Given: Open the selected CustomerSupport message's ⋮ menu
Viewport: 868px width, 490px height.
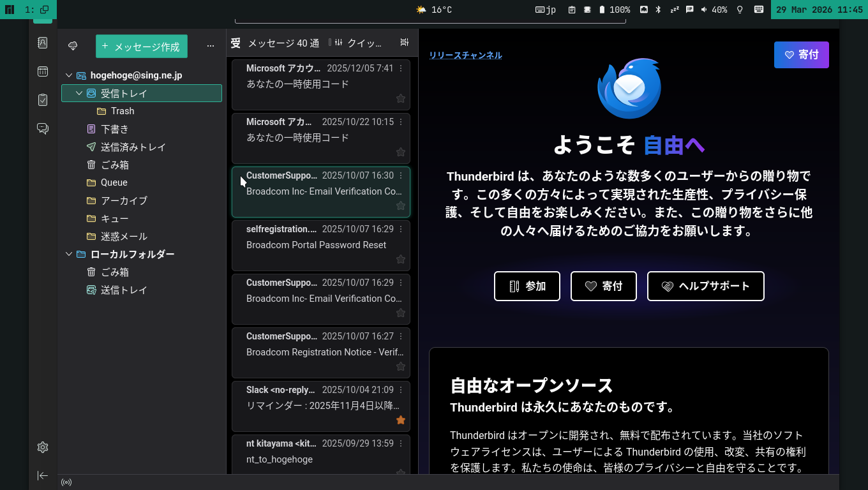Looking at the screenshot, I should (400, 175).
